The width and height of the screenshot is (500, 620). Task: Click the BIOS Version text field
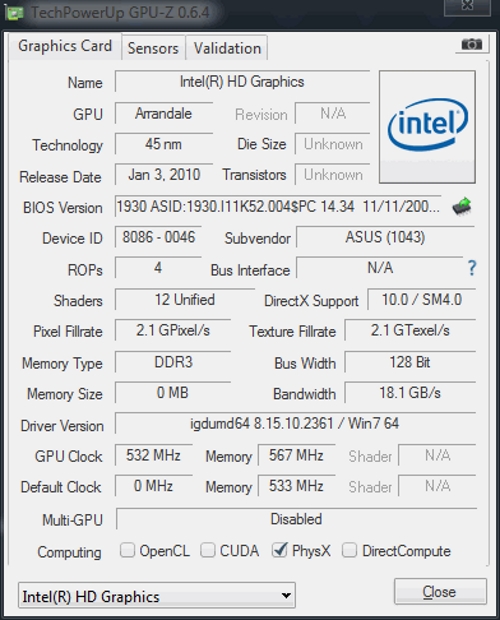point(277,206)
